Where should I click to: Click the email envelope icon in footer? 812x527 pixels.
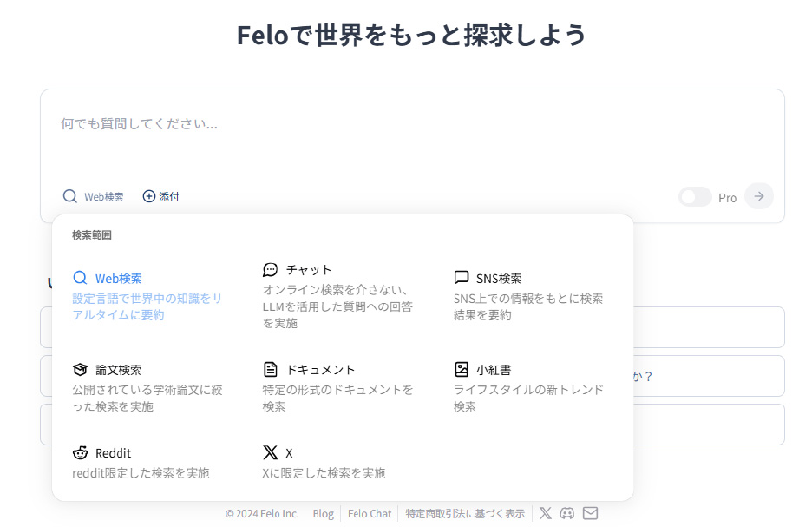click(x=591, y=513)
